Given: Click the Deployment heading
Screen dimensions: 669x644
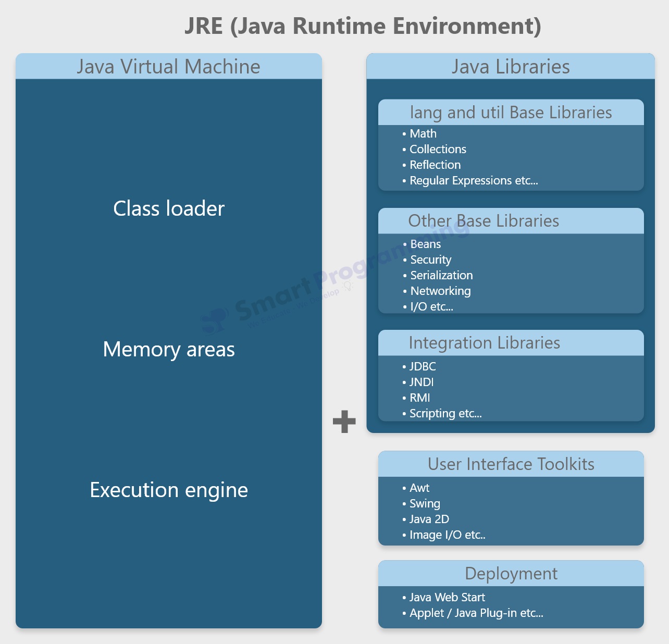Looking at the screenshot, I should pos(511,573).
